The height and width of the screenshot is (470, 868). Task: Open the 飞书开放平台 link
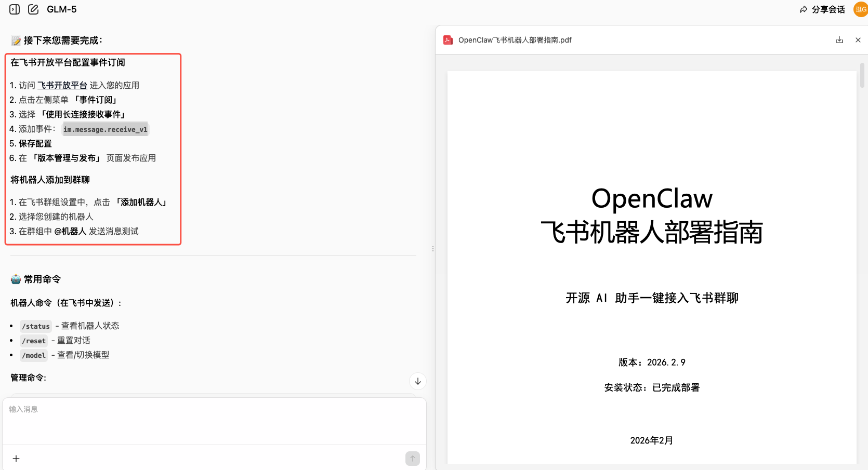(x=62, y=85)
